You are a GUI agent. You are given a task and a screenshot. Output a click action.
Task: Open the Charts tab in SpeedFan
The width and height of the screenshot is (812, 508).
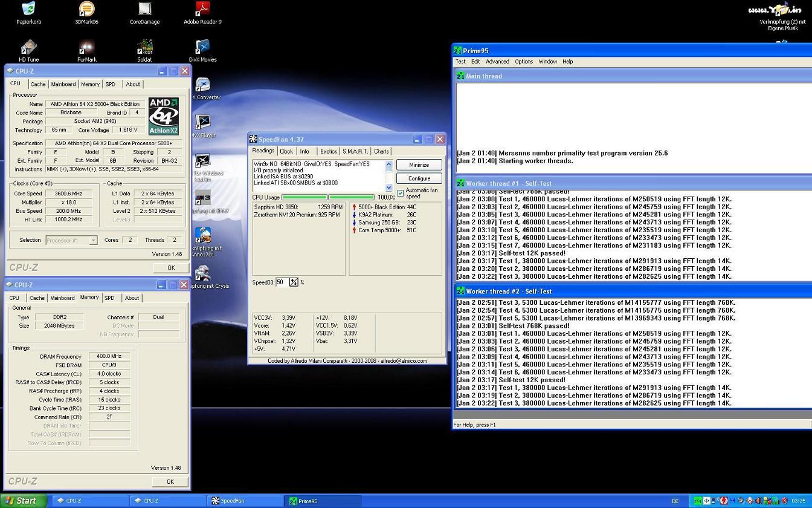(381, 152)
